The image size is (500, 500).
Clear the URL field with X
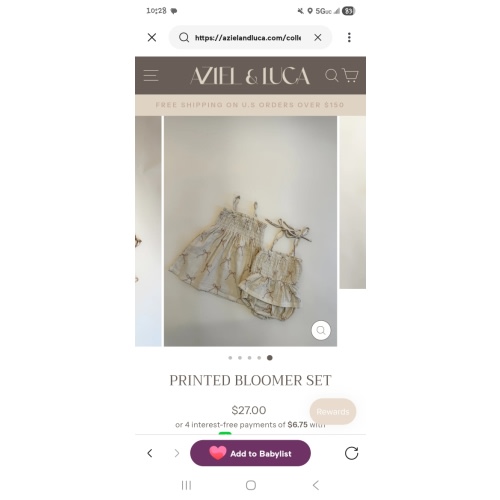(x=318, y=37)
